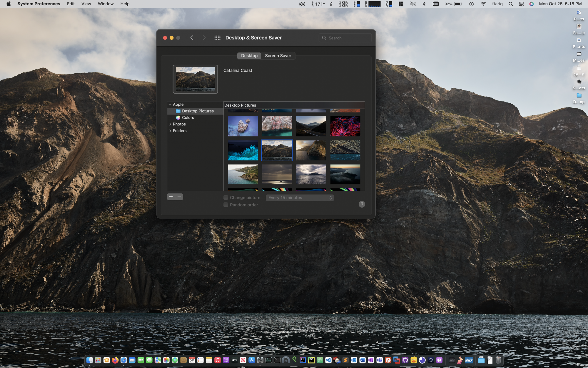This screenshot has width=588, height=368.
Task: Select Desktop Pictures folder in sidebar
Action: 198,111
